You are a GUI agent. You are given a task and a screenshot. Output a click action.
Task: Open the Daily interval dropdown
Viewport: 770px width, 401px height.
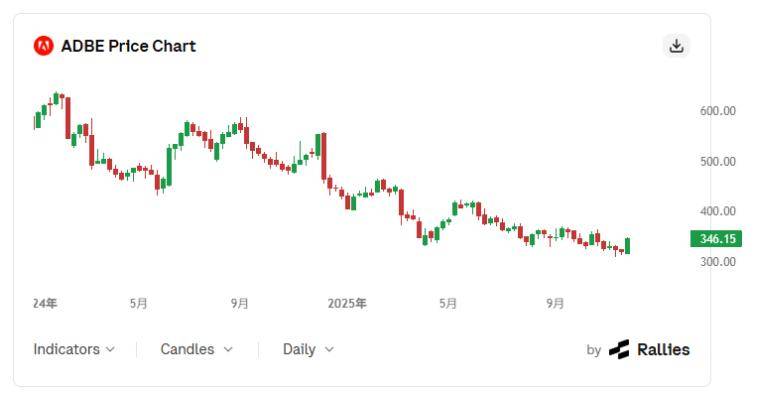pyautogui.click(x=308, y=349)
